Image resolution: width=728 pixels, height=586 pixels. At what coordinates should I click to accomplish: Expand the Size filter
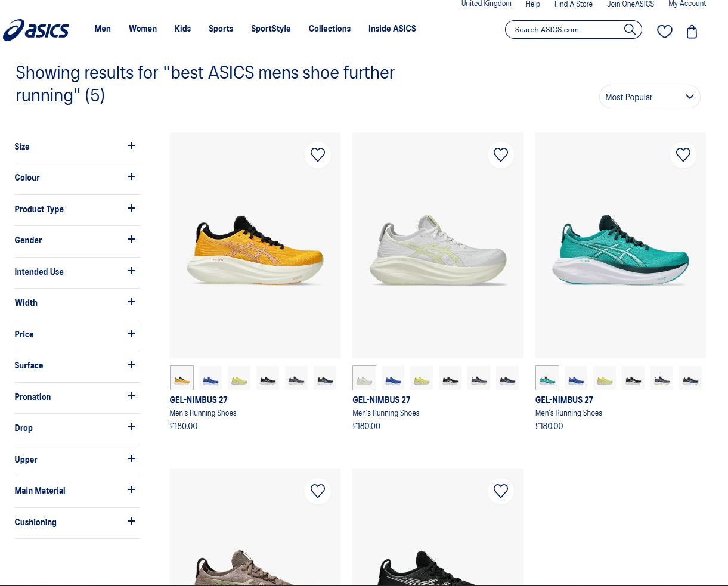click(x=77, y=147)
